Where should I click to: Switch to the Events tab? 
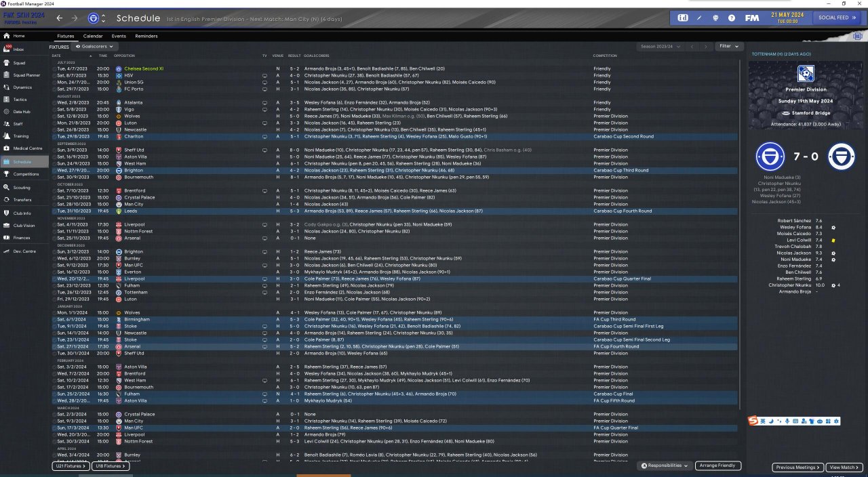[119, 36]
